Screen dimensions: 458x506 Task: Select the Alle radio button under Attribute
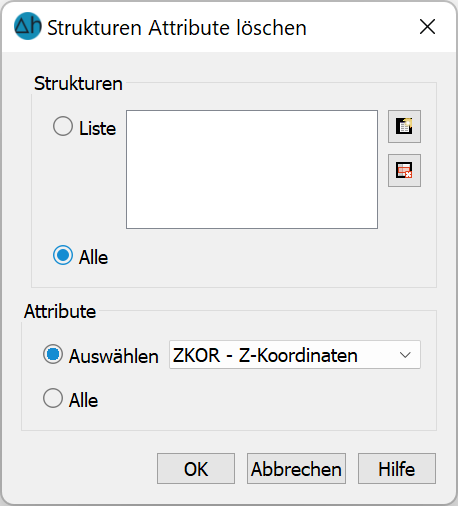pos(53,398)
